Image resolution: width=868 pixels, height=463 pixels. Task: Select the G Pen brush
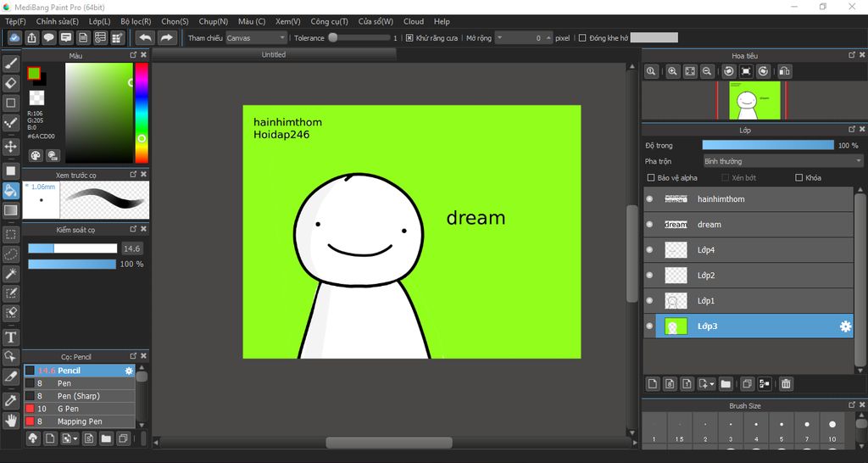79,409
